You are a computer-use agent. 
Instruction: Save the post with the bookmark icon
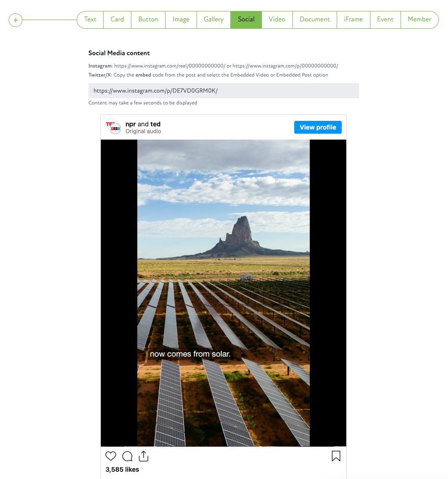(x=336, y=456)
